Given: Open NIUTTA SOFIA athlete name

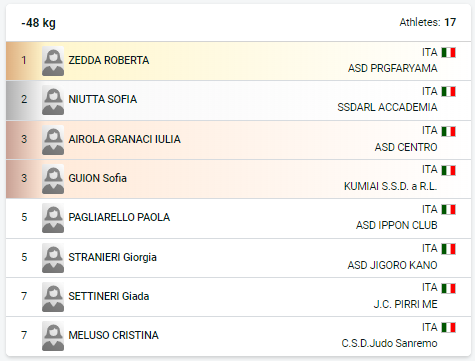Looking at the screenshot, I should [103, 99].
